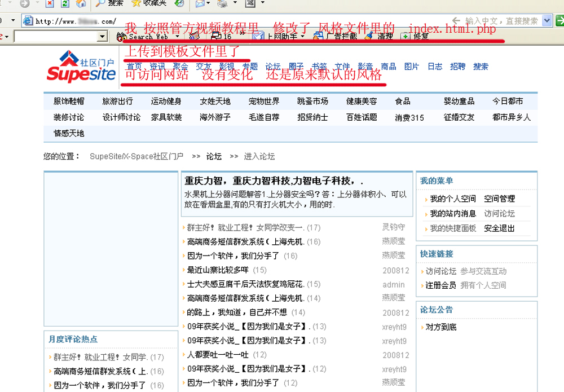The width and height of the screenshot is (564, 392).
Task: Click 安全退出 in 我的菜单
Action: click(499, 228)
